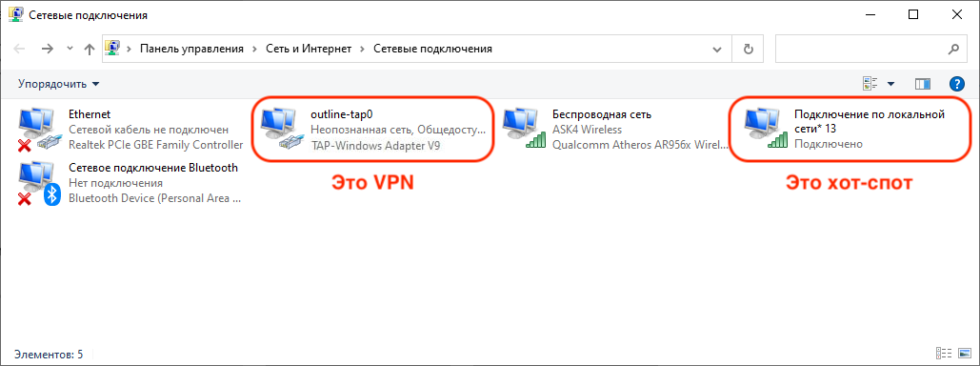Open Сеть и Интернет breadcrumb
This screenshot has width=980, height=366.
(309, 49)
